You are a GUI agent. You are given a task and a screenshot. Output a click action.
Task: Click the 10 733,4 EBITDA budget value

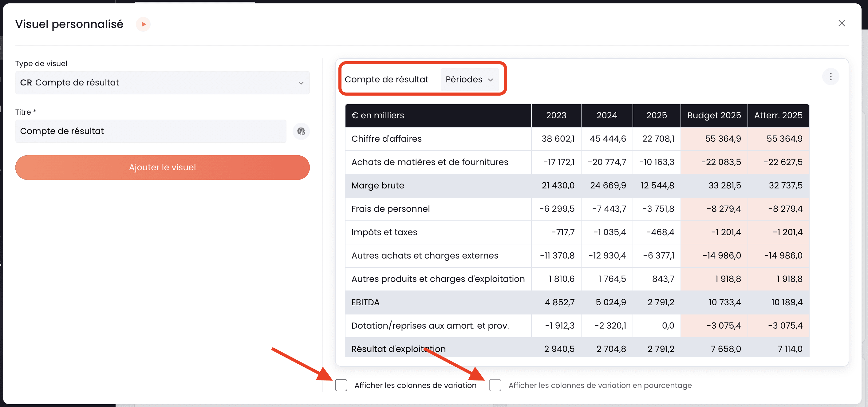coord(725,302)
